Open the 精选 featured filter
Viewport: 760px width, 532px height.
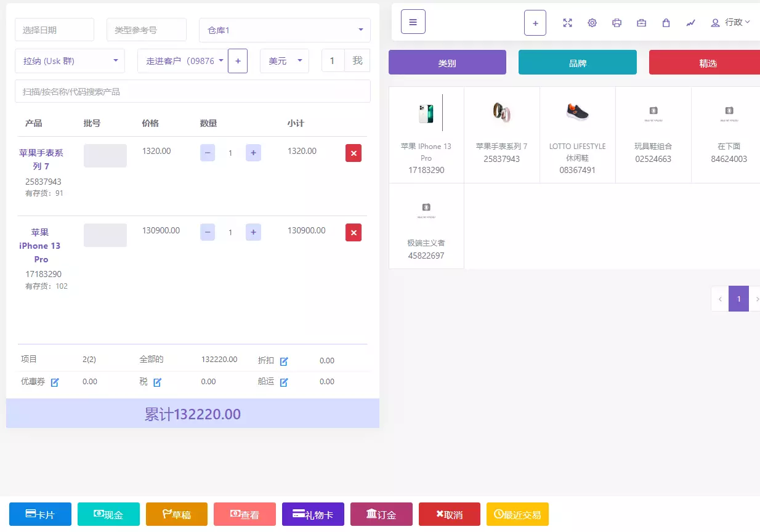(x=705, y=62)
